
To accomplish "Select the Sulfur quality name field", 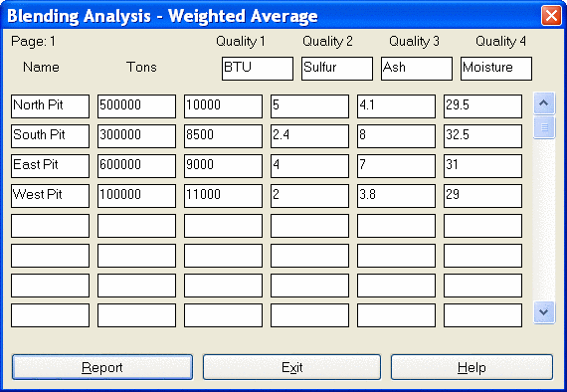I will pos(337,69).
